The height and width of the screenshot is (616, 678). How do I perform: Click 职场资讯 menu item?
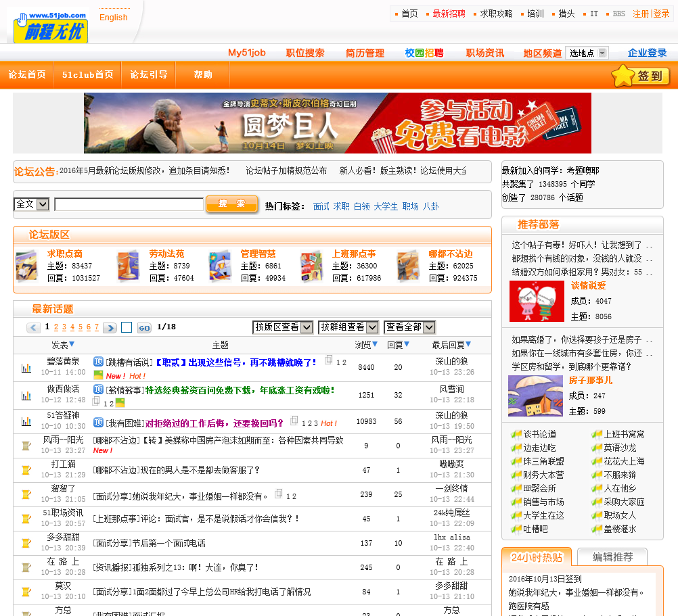click(x=485, y=53)
